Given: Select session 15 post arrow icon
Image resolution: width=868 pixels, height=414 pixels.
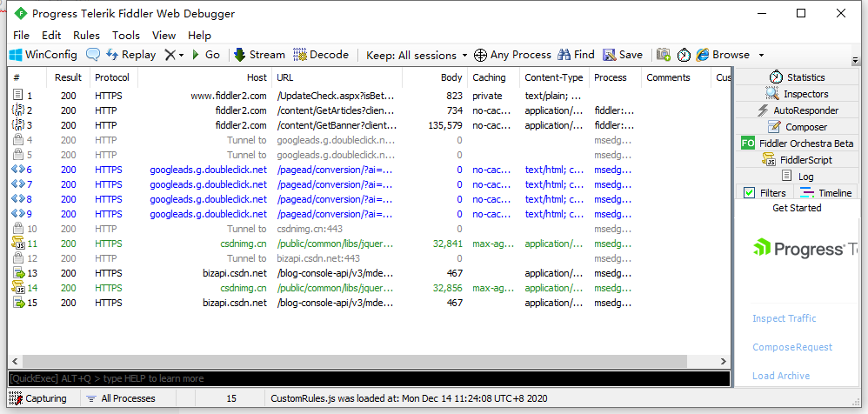Looking at the screenshot, I should pos(18,303).
